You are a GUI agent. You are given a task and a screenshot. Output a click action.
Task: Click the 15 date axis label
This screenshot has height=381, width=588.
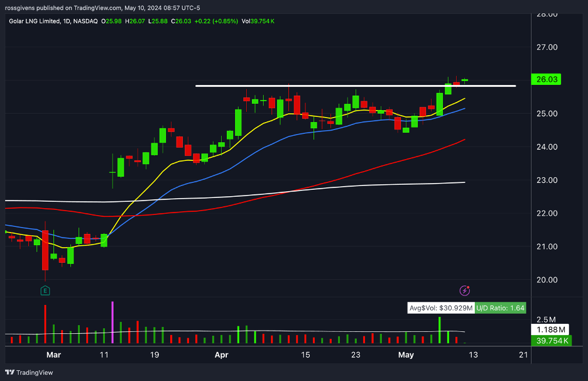pyautogui.click(x=306, y=355)
